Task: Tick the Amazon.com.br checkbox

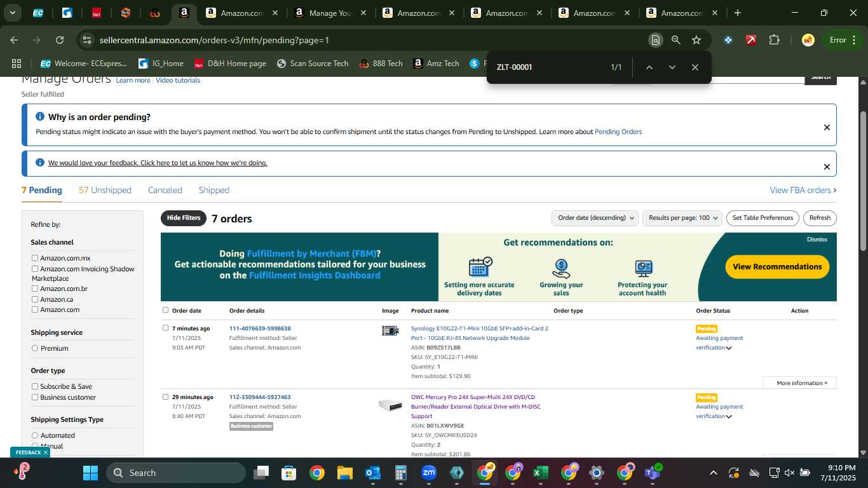Action: (x=35, y=288)
